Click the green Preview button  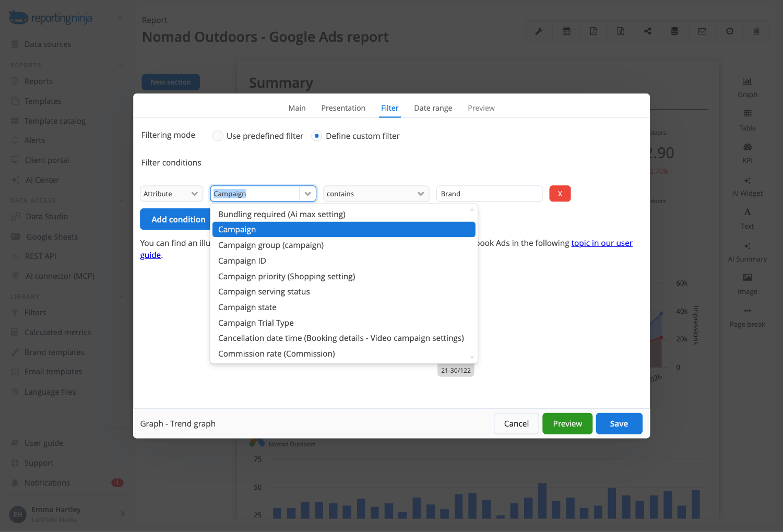point(567,423)
